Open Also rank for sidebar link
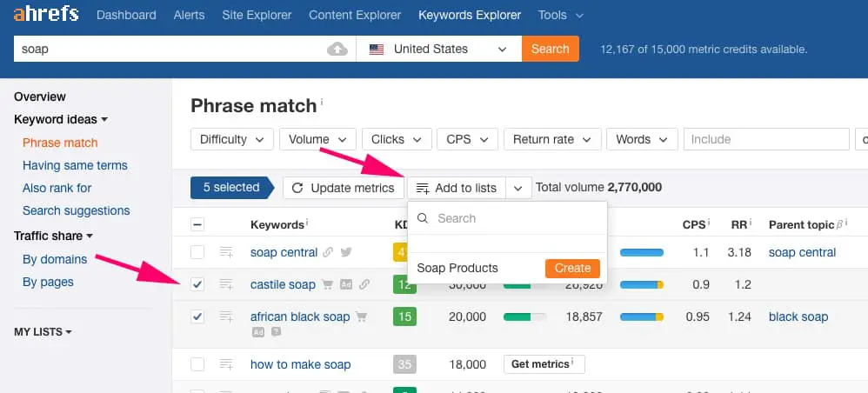This screenshot has height=393, width=868. (x=57, y=188)
